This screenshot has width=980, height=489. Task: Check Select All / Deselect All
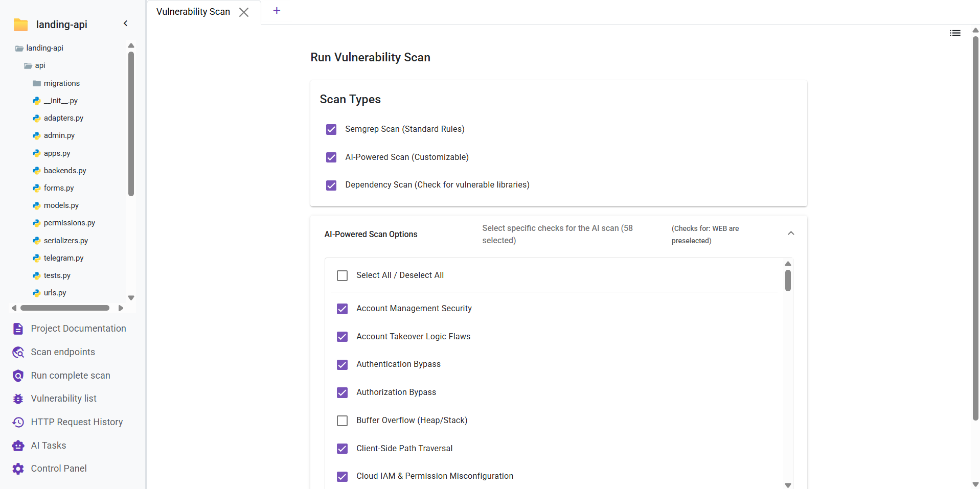click(342, 275)
